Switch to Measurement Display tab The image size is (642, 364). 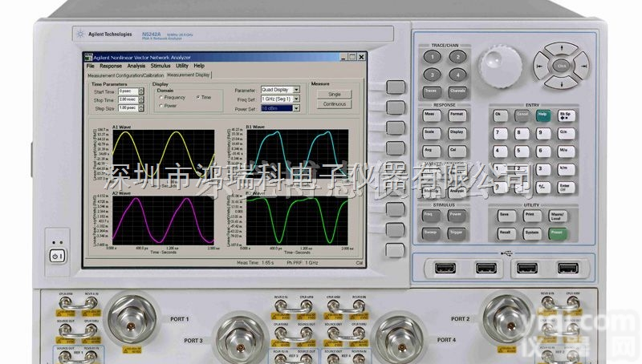click(x=189, y=75)
